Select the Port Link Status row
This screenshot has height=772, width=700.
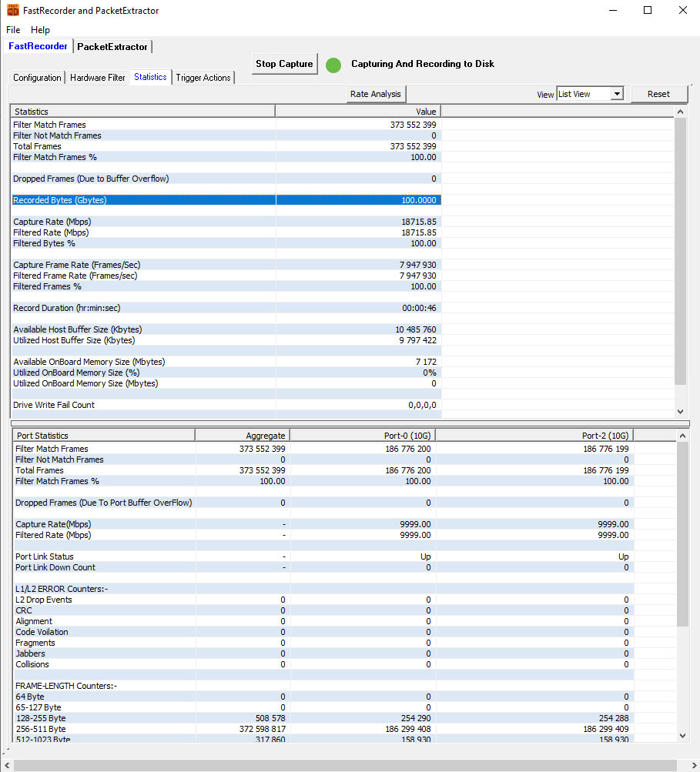(323, 556)
